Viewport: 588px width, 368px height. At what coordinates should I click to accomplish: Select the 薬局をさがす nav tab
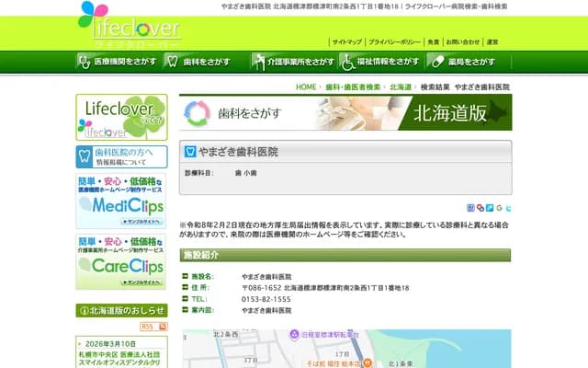click(x=469, y=62)
